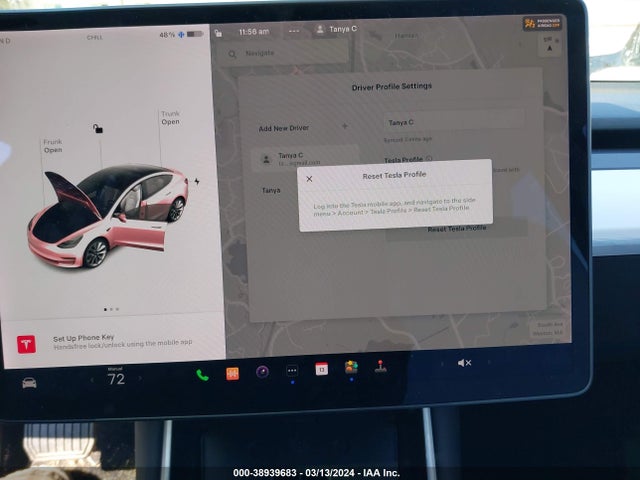The width and height of the screenshot is (640, 480).
Task: Open the Tanya C profile menu
Action: coord(337,29)
